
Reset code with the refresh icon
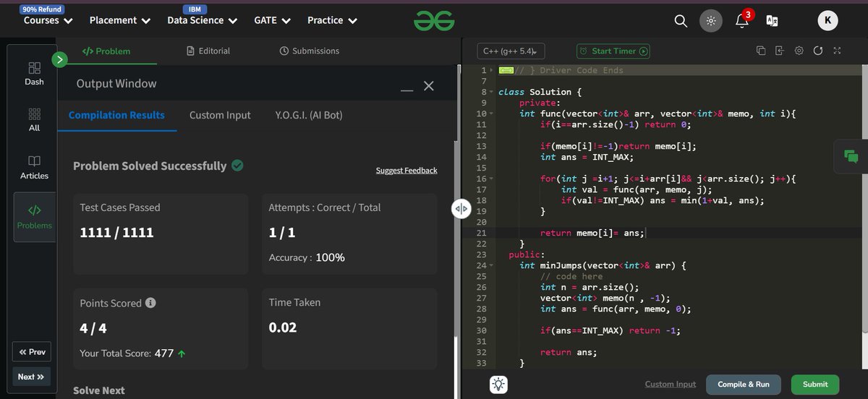[x=817, y=51]
